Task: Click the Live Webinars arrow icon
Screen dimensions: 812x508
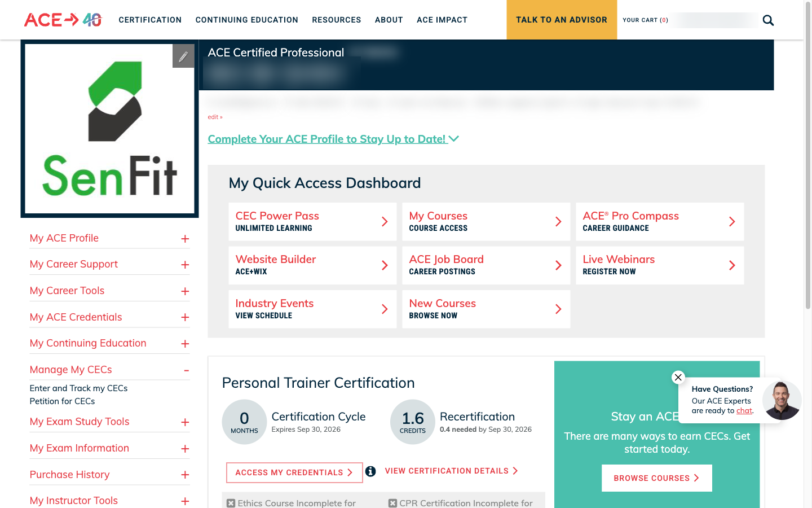Action: pos(732,265)
